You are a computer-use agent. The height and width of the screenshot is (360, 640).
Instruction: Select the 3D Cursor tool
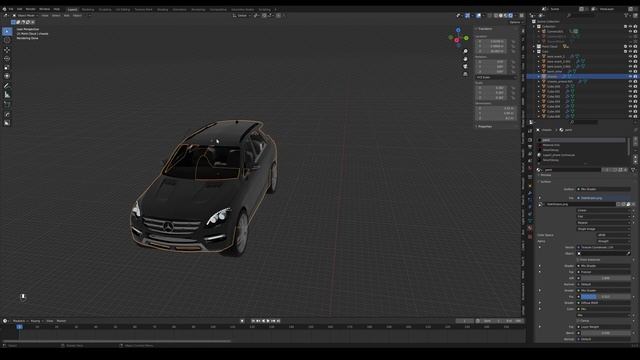[x=7, y=40]
